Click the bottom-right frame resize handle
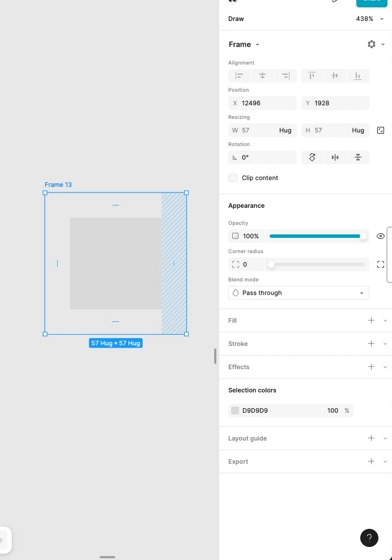Viewport: 392px width, 560px height. tap(186, 334)
